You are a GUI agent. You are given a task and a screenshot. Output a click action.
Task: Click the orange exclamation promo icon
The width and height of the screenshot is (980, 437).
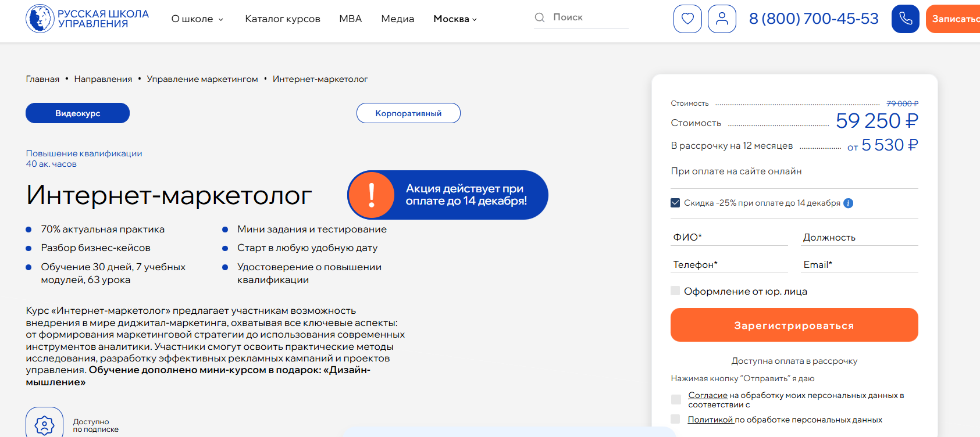(371, 195)
